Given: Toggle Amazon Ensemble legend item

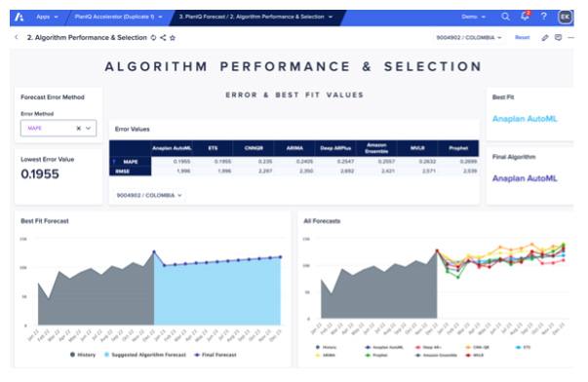Looking at the screenshot, I should point(436,355).
